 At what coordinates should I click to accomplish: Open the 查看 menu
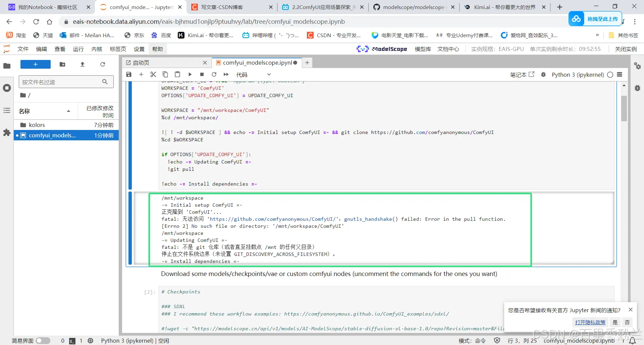pos(60,49)
